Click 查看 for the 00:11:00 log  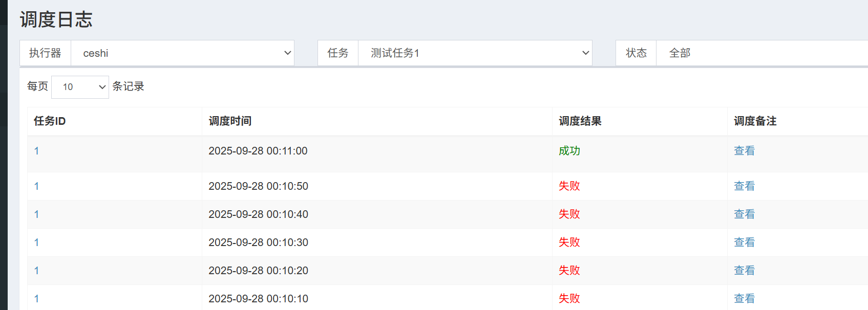[744, 151]
